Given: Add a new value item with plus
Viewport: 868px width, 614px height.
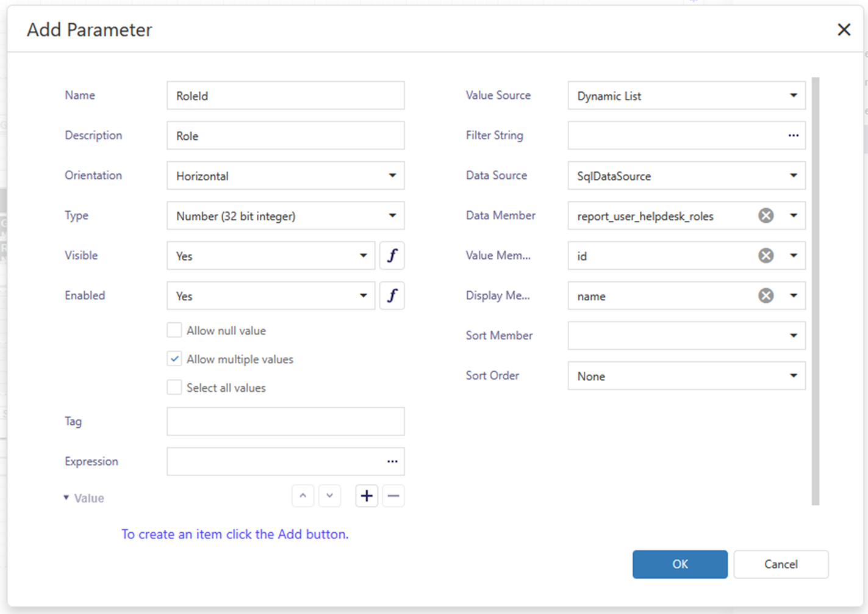Looking at the screenshot, I should click(x=367, y=496).
